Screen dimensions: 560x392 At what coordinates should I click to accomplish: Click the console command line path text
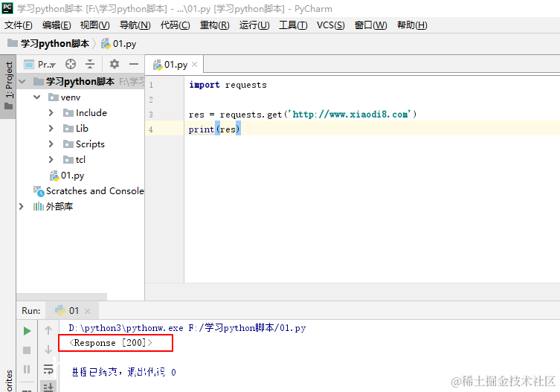187,328
